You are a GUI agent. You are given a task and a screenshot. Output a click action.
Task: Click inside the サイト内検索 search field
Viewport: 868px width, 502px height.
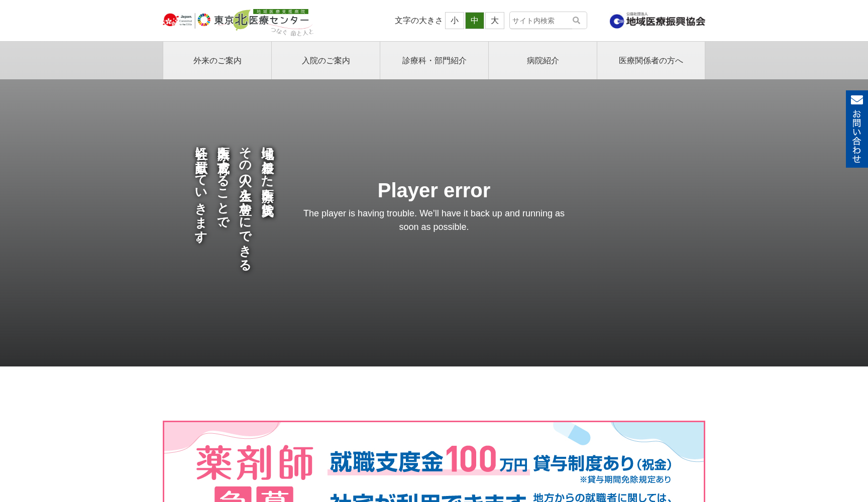(537, 20)
